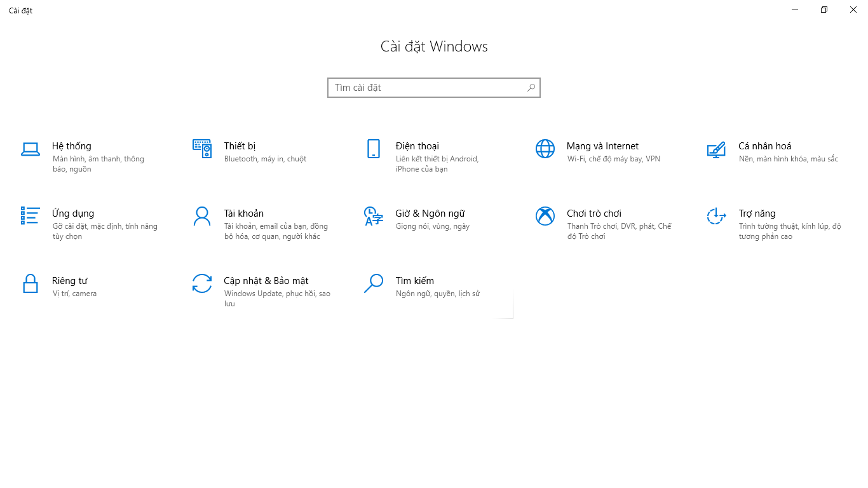The image size is (868, 488).
Task: Open Trợ năng settings title
Action: click(x=757, y=213)
